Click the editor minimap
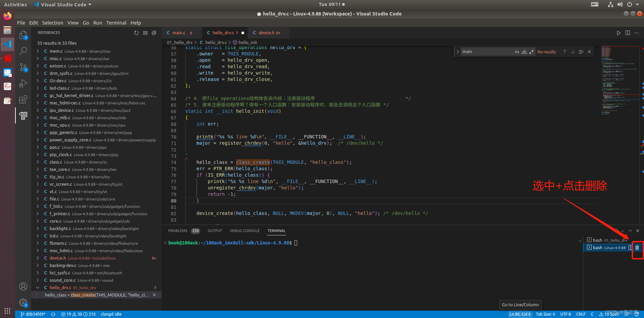This screenshot has width=644, height=318. click(x=620, y=81)
